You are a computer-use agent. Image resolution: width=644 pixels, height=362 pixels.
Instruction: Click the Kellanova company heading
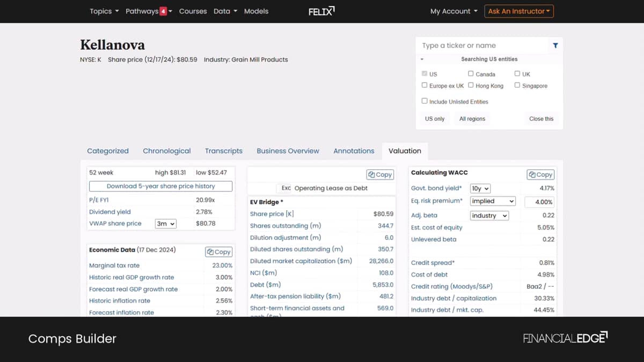pyautogui.click(x=113, y=45)
